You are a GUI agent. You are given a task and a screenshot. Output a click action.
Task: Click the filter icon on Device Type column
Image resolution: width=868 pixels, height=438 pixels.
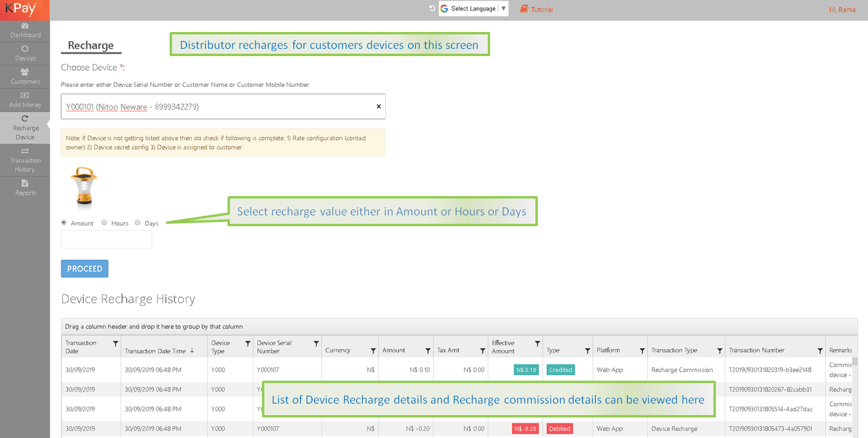(x=247, y=344)
